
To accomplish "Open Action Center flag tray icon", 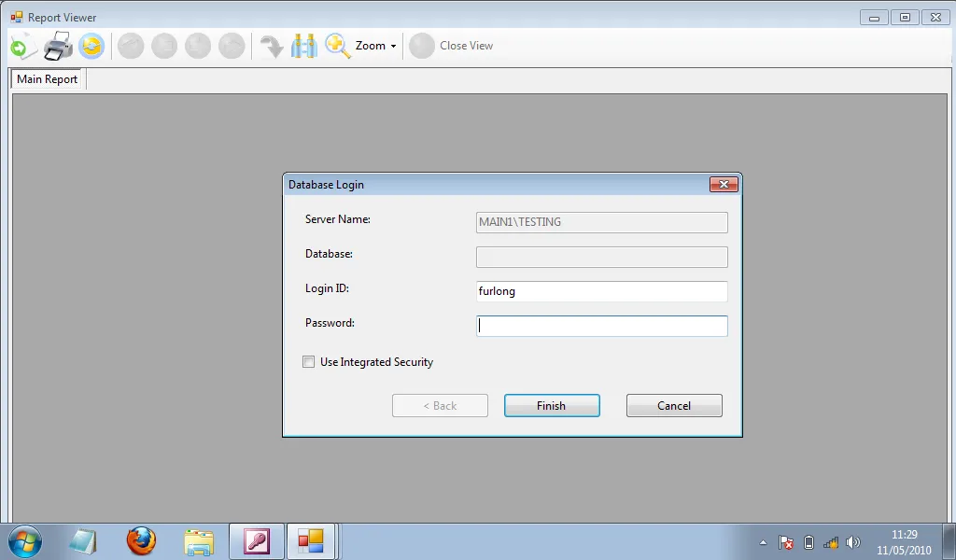I will click(x=786, y=542).
